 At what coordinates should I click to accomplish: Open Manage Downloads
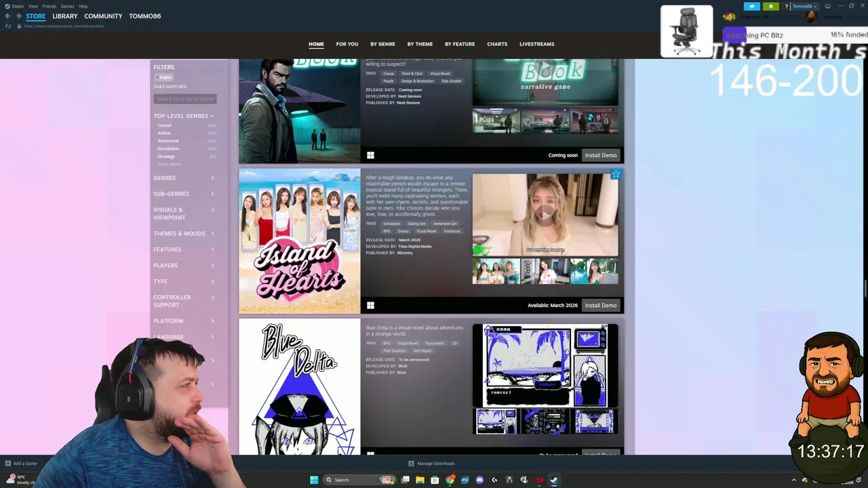[431, 464]
